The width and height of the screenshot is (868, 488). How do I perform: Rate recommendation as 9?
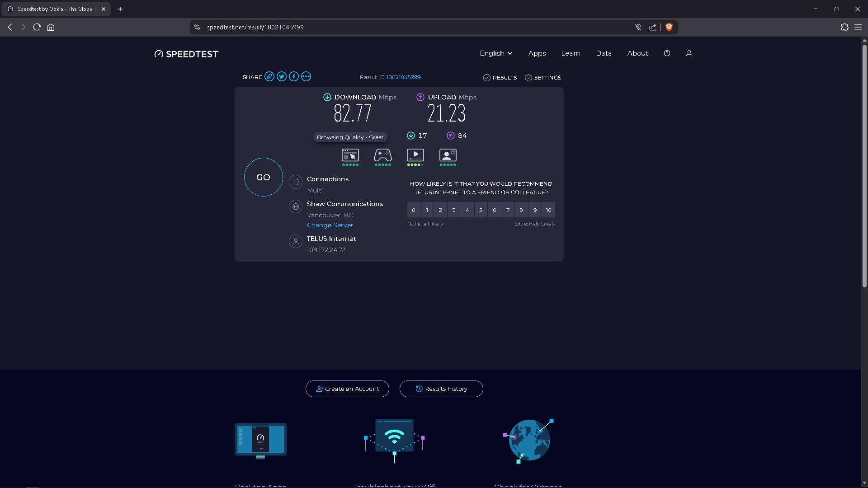point(535,210)
